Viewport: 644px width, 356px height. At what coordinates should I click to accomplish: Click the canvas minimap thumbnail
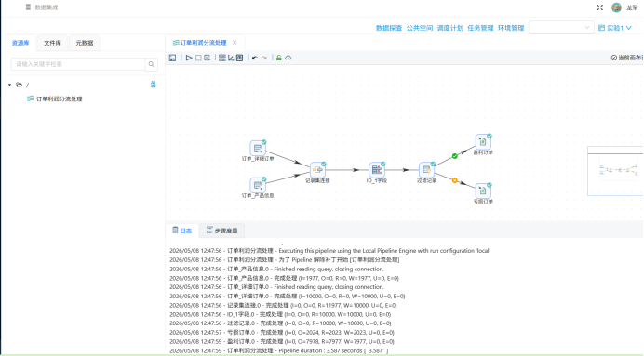point(615,171)
